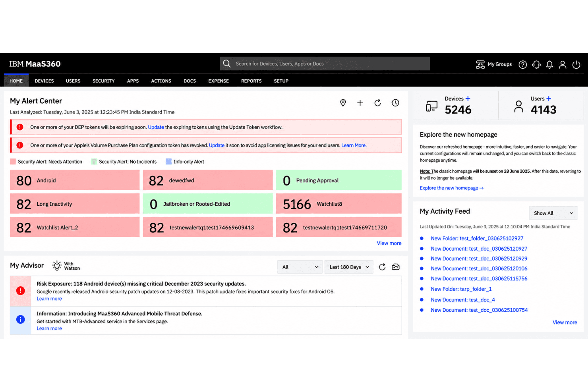Click the blue Information icon
The width and height of the screenshot is (588, 392).
21,319
